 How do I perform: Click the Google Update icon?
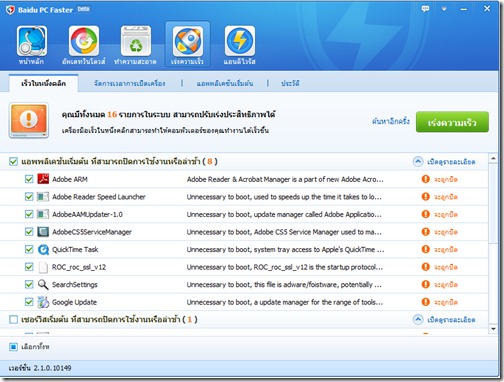tap(43, 302)
